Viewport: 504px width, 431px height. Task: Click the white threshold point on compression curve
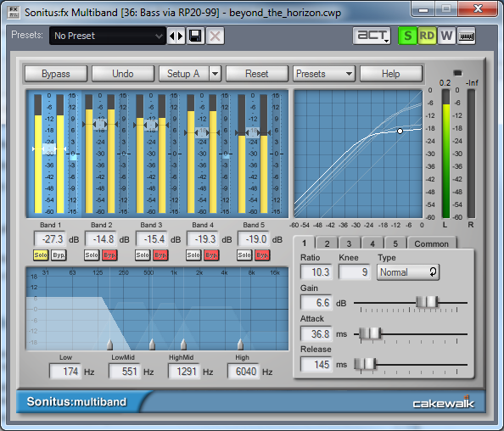(400, 131)
